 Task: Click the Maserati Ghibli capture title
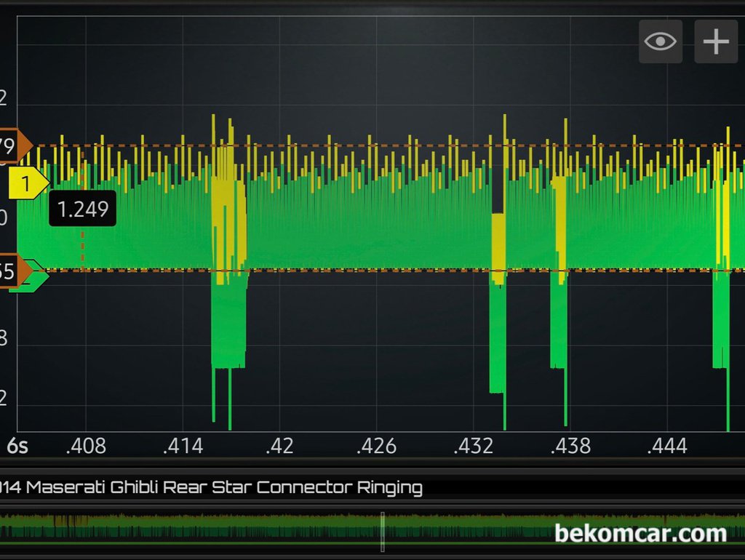[x=211, y=487]
